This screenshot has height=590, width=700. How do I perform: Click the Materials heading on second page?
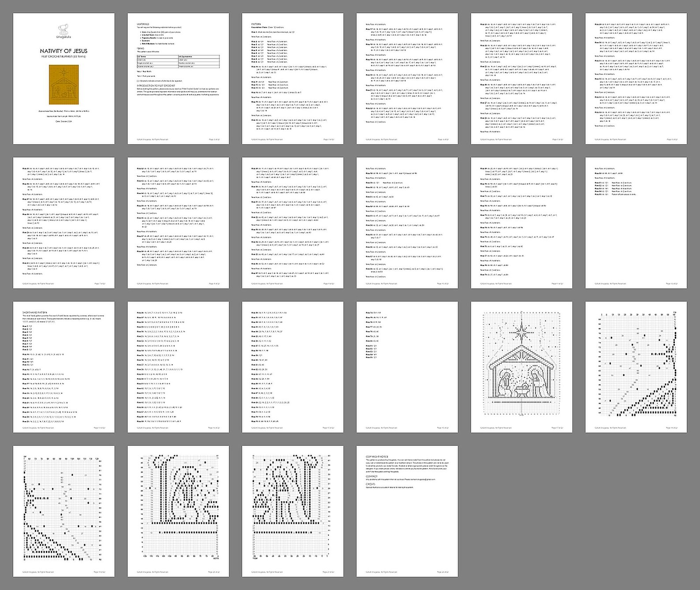(143, 24)
